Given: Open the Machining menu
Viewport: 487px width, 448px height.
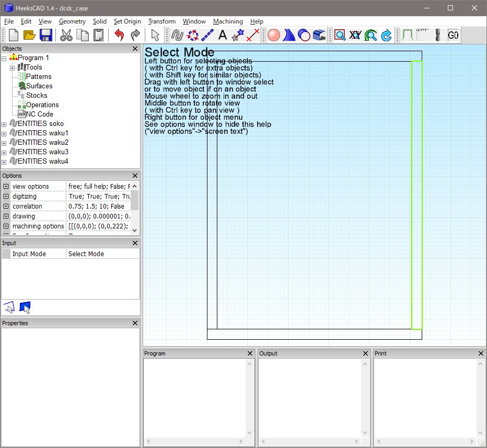Looking at the screenshot, I should [227, 21].
